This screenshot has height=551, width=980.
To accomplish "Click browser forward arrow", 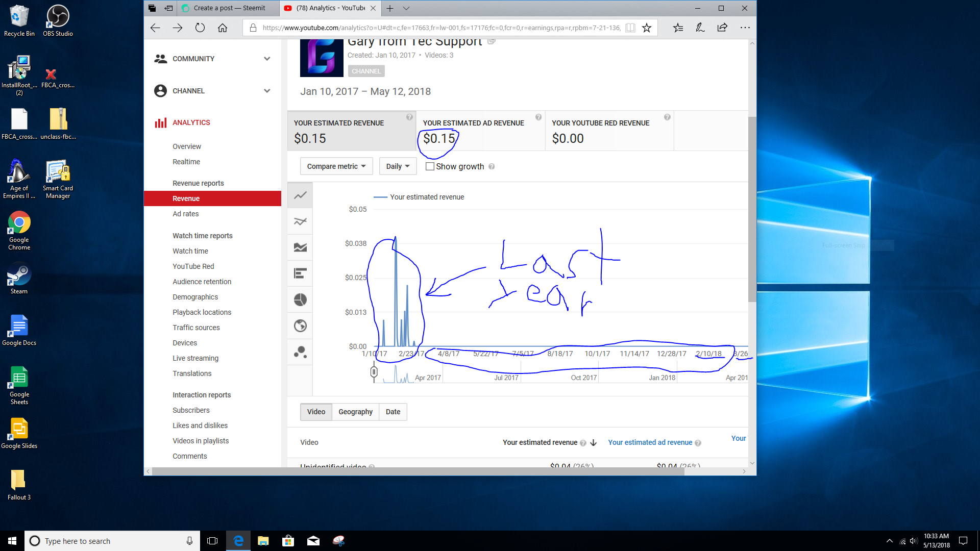I will coord(177,28).
